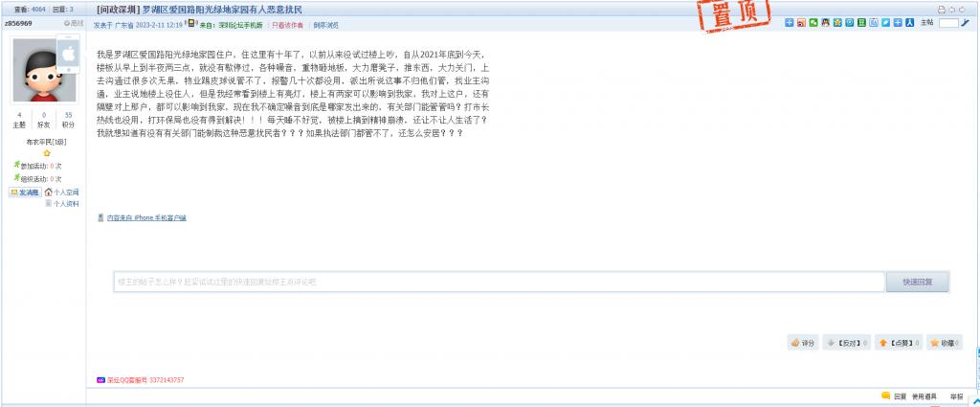Share to Douban green icon
Viewport: 980px width, 407px height.
click(861, 23)
